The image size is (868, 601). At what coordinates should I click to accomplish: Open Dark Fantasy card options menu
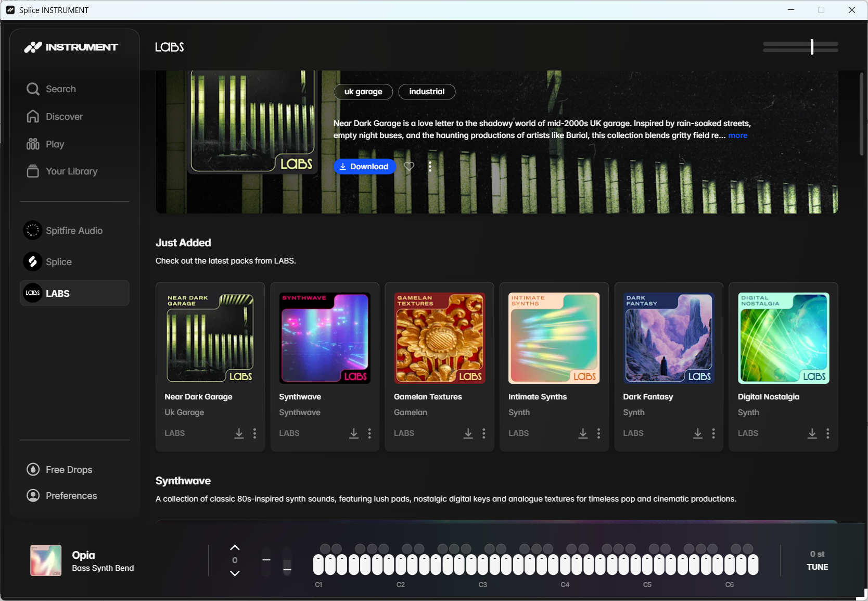click(713, 433)
